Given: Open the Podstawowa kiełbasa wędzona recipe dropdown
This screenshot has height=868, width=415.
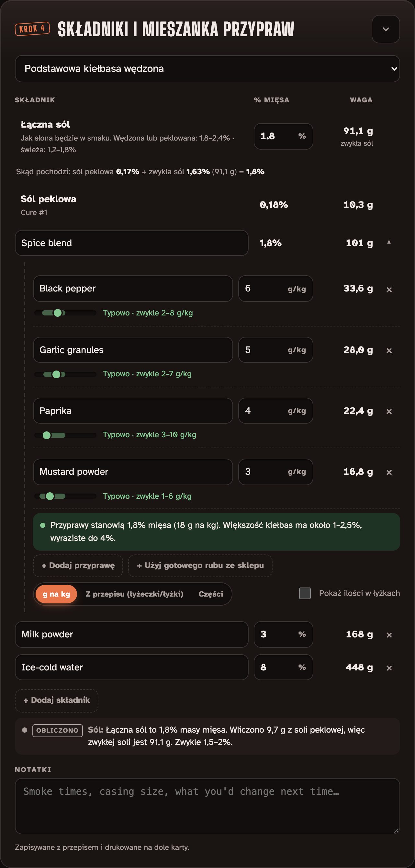Looking at the screenshot, I should coord(207,69).
